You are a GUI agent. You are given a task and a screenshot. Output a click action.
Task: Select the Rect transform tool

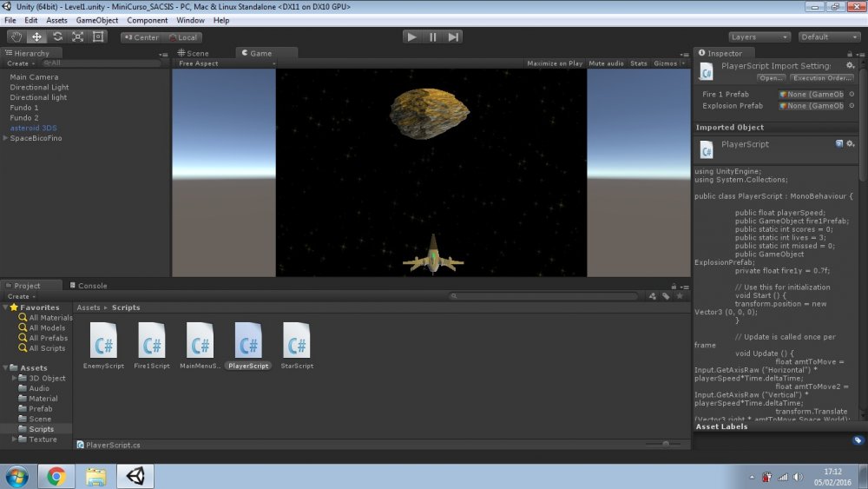[98, 36]
